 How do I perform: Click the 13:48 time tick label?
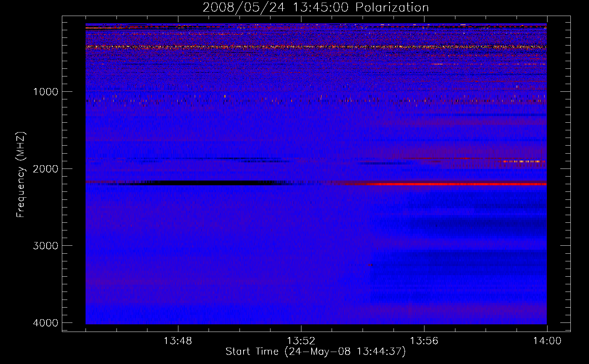tap(178, 341)
